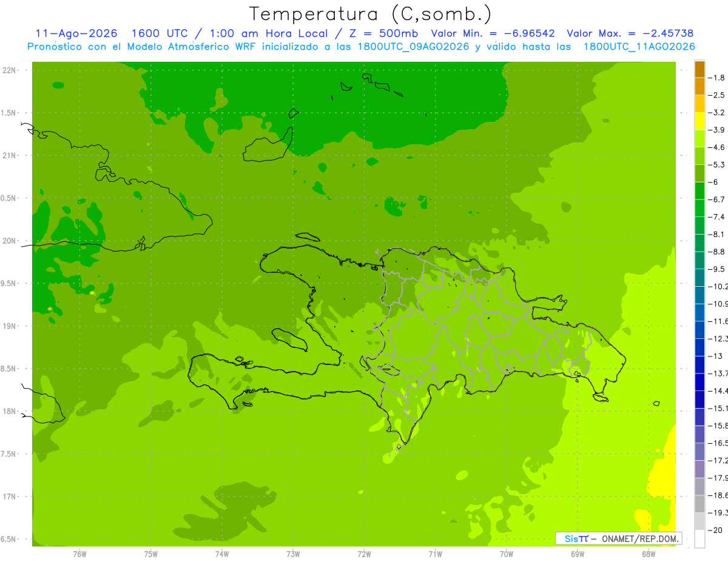Click the "-13.7" legend label

[x=718, y=373]
